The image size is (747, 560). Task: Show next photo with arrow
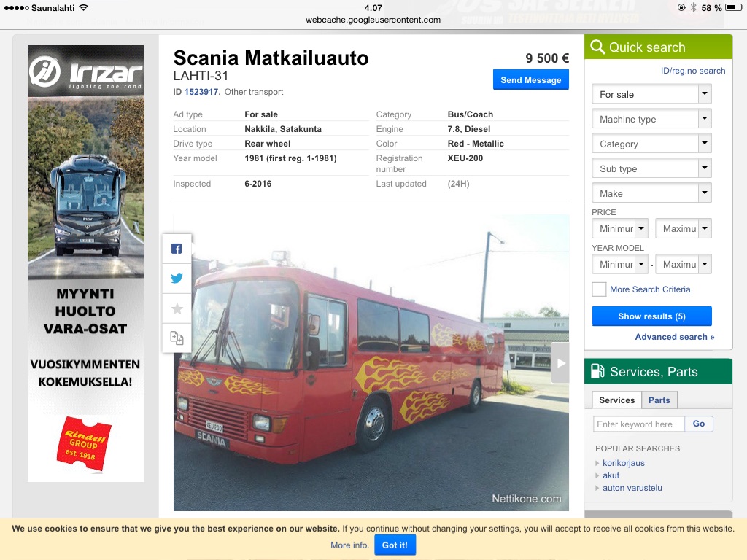560,362
